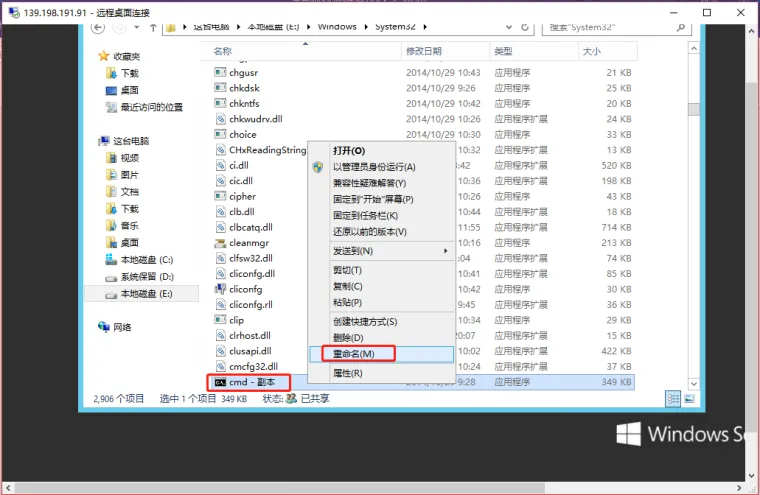Image resolution: width=760 pixels, height=495 pixels.
Task: Choose 创建快捷方式(S) entry
Action: pyautogui.click(x=381, y=321)
